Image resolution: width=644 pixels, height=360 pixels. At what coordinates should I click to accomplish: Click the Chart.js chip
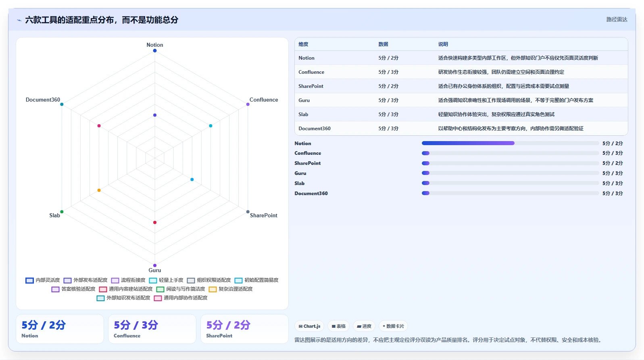click(309, 326)
